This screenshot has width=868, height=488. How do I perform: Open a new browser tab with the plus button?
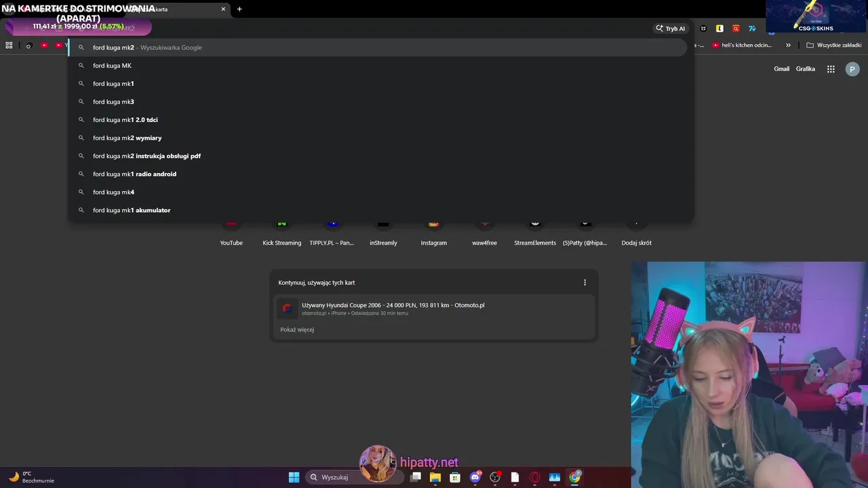click(x=239, y=9)
